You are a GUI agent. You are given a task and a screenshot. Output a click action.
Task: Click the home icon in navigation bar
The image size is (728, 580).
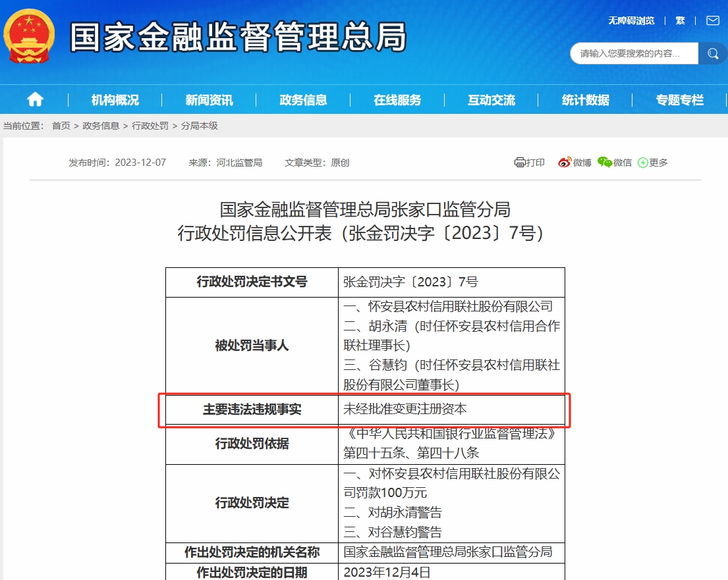pos(35,99)
